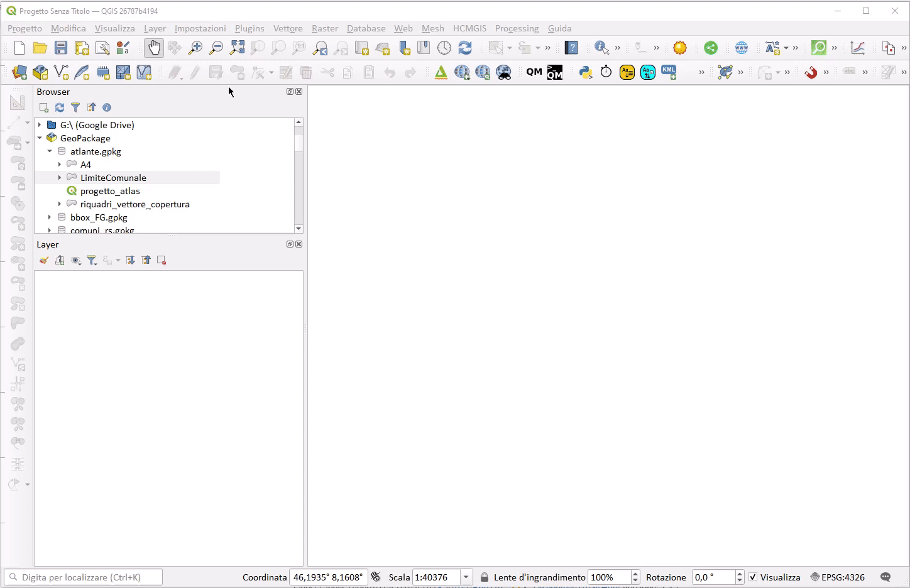Open the Vettore menu
The width and height of the screenshot is (910, 588).
pyautogui.click(x=287, y=28)
